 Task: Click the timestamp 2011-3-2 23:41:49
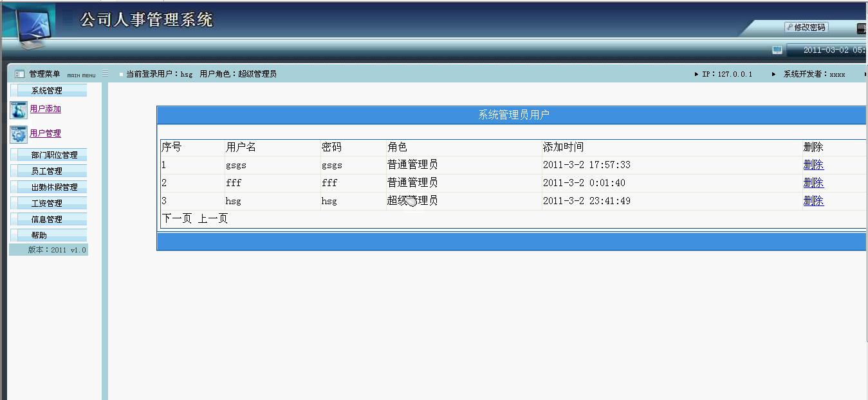click(x=587, y=201)
